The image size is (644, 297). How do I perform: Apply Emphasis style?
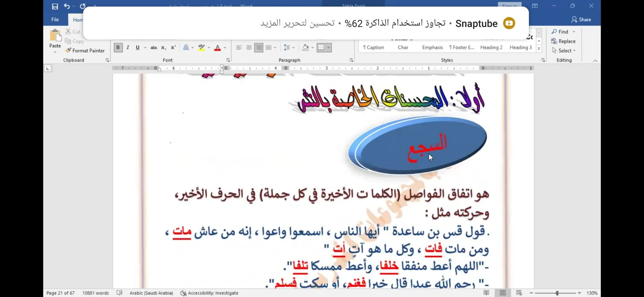point(432,47)
